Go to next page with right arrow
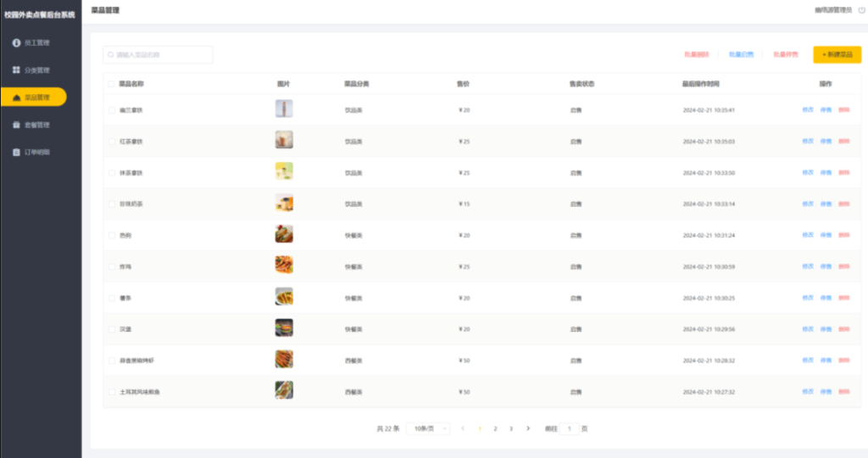Viewport: 868px width, 458px height. click(x=528, y=429)
